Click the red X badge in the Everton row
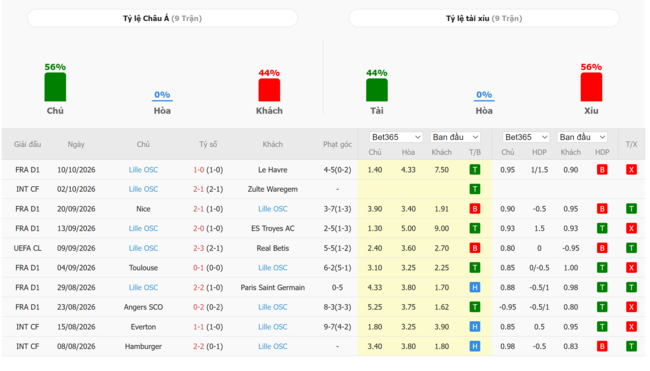The height and width of the screenshot is (371, 650). (631, 327)
